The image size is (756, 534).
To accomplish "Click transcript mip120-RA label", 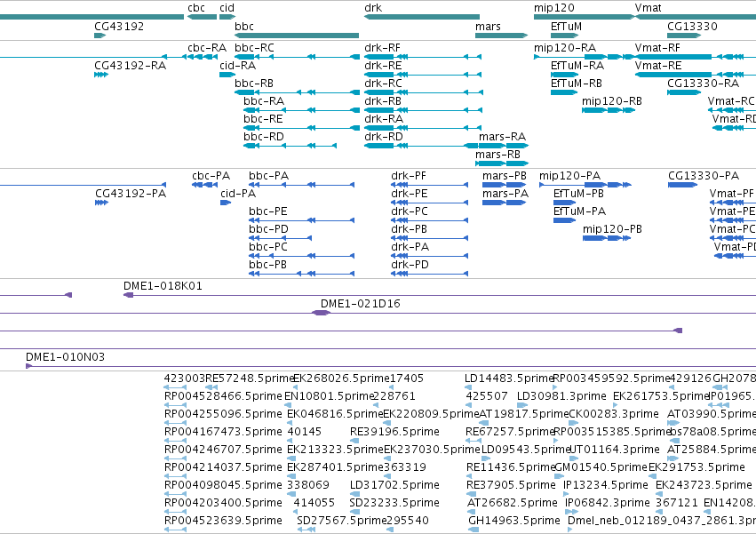I will pyautogui.click(x=565, y=48).
